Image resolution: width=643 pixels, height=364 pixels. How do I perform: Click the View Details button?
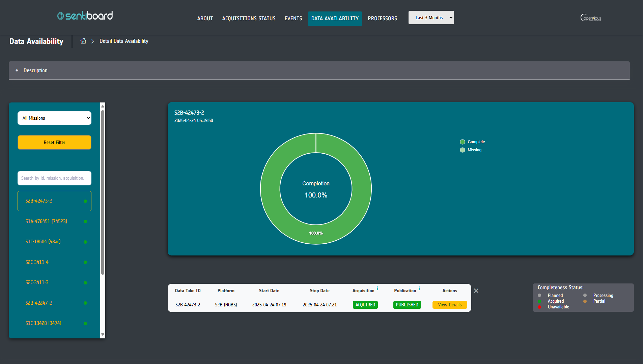[450, 305]
